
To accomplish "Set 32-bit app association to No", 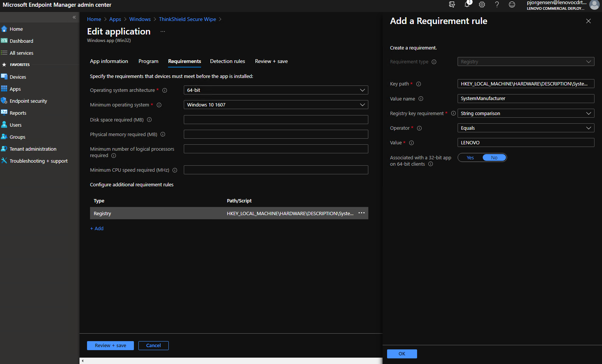I will click(x=494, y=158).
